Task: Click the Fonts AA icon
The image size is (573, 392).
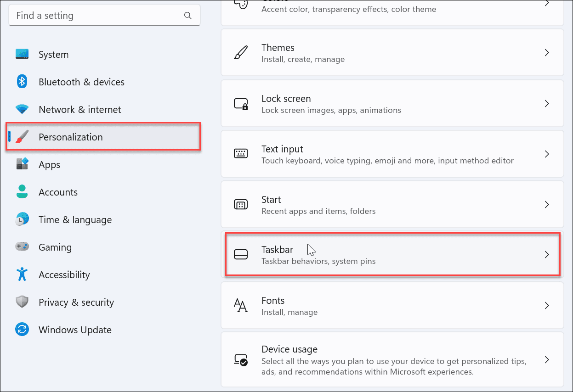Action: [241, 306]
